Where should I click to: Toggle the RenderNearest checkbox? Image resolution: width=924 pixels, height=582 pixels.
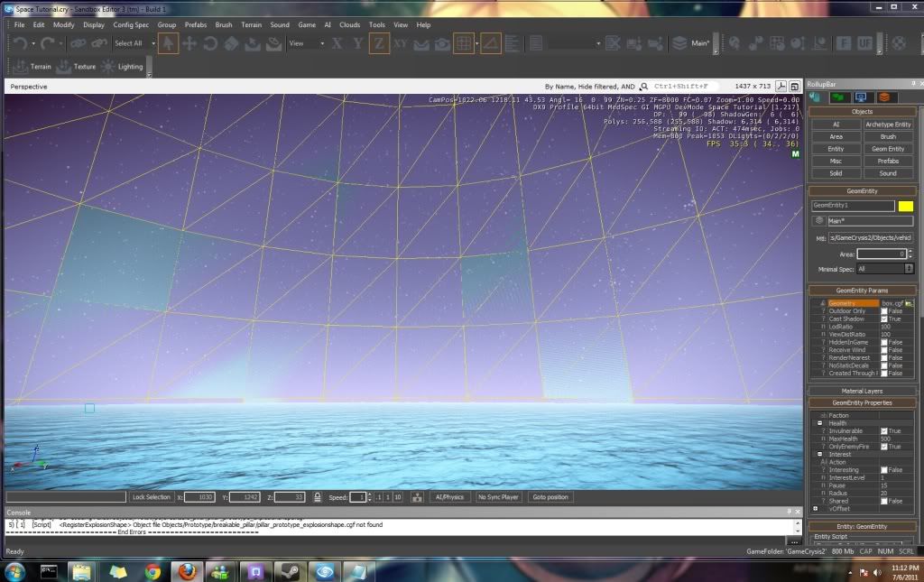(884, 357)
